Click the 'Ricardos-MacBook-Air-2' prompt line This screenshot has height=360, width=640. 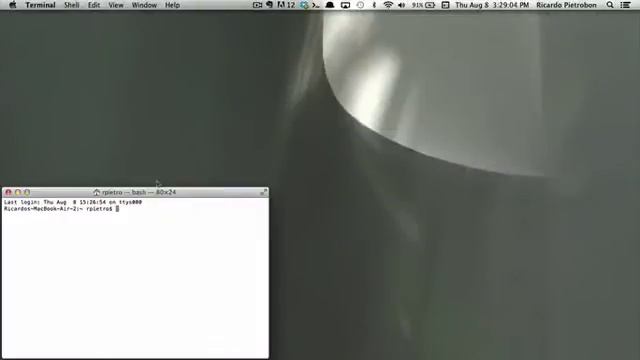pos(58,209)
